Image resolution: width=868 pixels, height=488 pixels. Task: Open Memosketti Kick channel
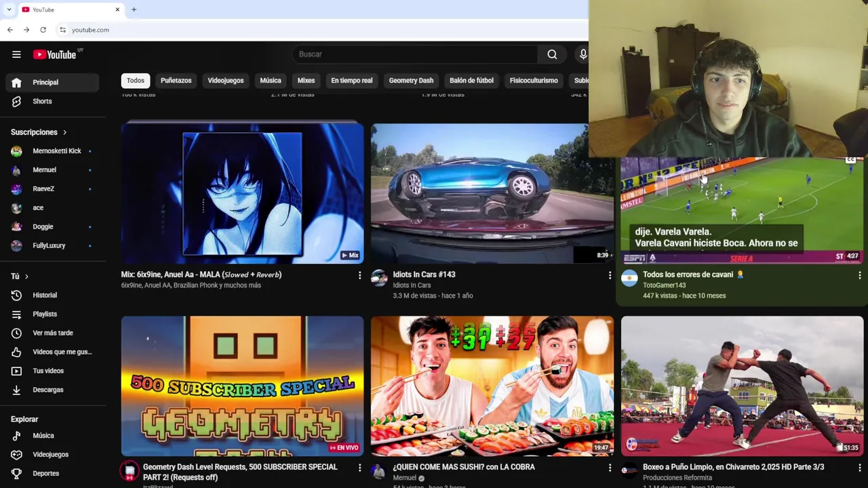52,151
